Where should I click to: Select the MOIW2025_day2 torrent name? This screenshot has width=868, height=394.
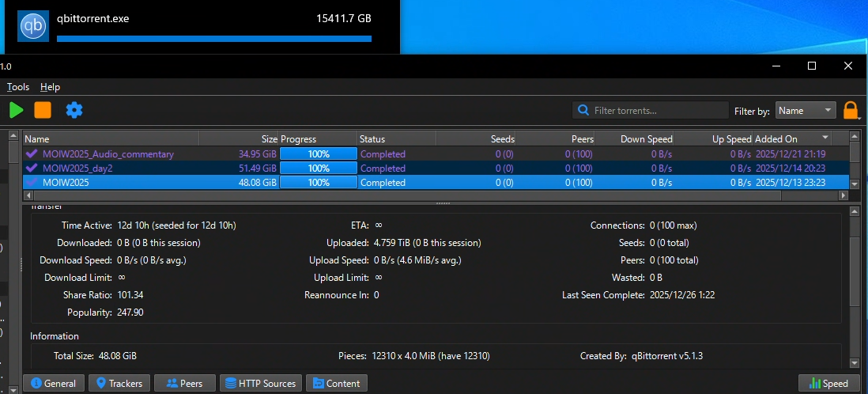point(77,168)
